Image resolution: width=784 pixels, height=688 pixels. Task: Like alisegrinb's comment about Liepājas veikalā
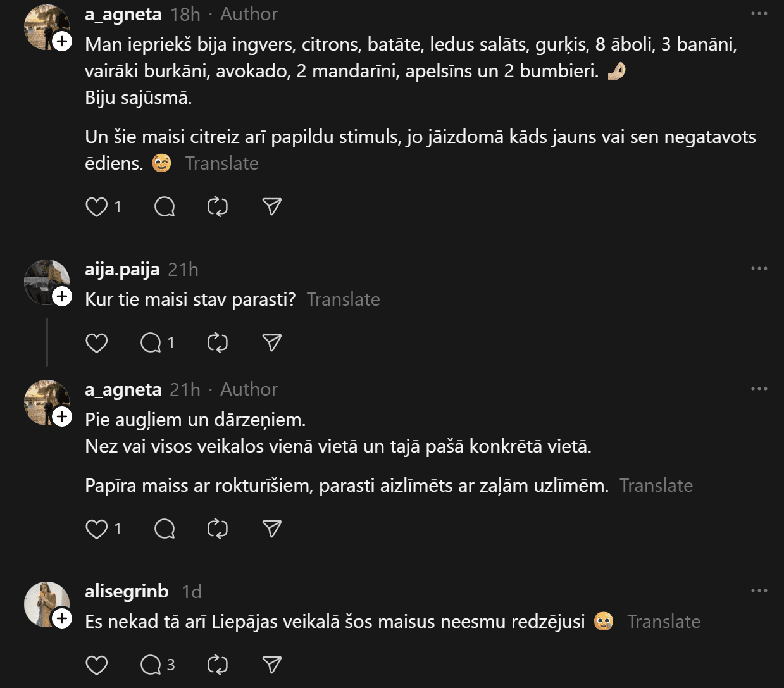(97, 665)
